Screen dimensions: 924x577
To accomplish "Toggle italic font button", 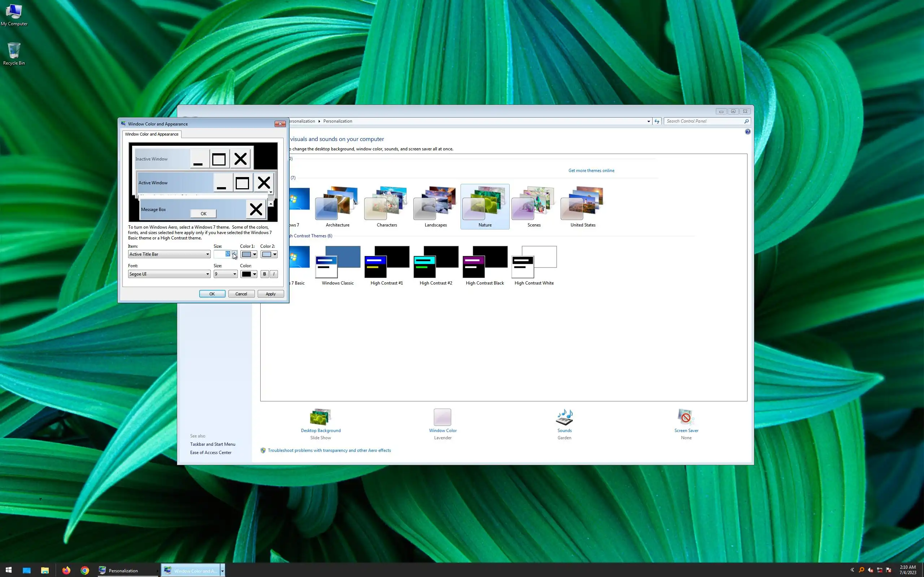I will pos(274,274).
